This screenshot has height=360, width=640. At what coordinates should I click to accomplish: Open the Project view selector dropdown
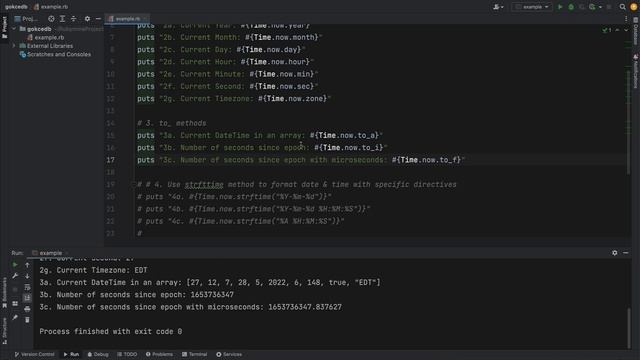[27, 19]
